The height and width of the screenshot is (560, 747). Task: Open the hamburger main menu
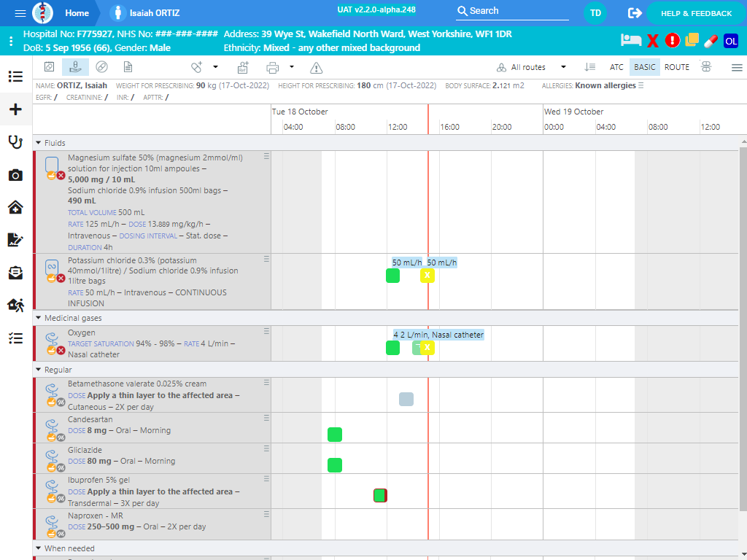tap(20, 13)
